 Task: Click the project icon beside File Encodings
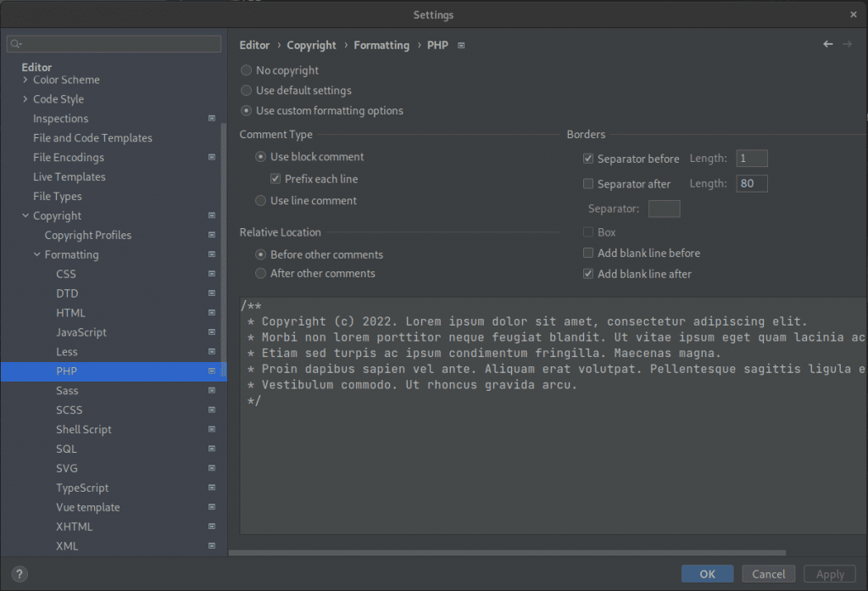[x=211, y=158]
